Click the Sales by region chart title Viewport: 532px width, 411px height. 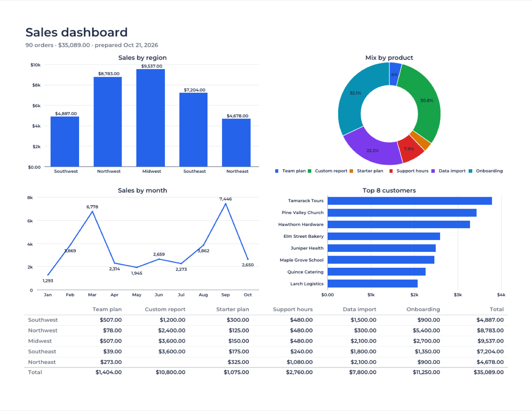(142, 58)
